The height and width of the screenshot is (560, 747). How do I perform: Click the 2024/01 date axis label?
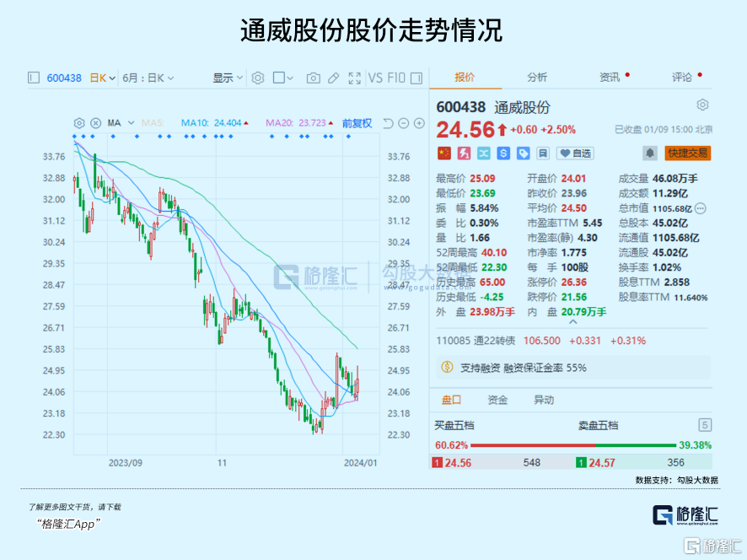point(361,463)
